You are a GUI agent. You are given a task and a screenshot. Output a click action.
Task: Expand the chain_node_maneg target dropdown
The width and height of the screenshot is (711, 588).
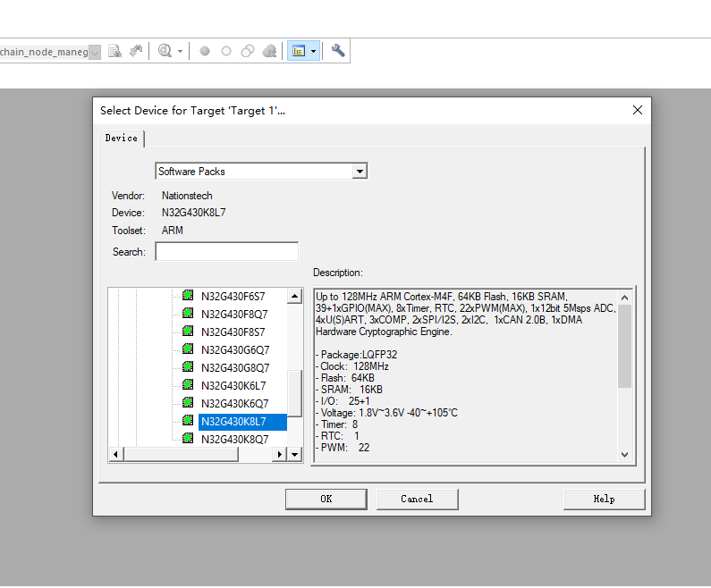pos(95,52)
